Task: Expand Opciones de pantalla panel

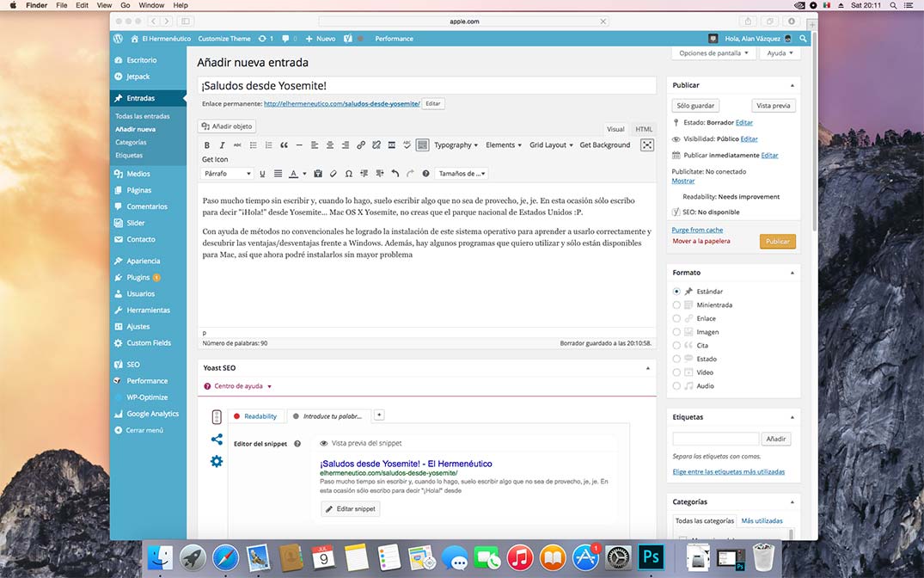Action: point(713,53)
